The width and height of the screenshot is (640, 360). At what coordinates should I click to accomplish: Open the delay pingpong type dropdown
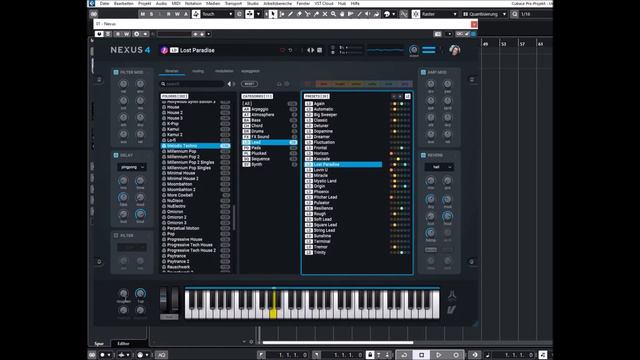(132, 167)
